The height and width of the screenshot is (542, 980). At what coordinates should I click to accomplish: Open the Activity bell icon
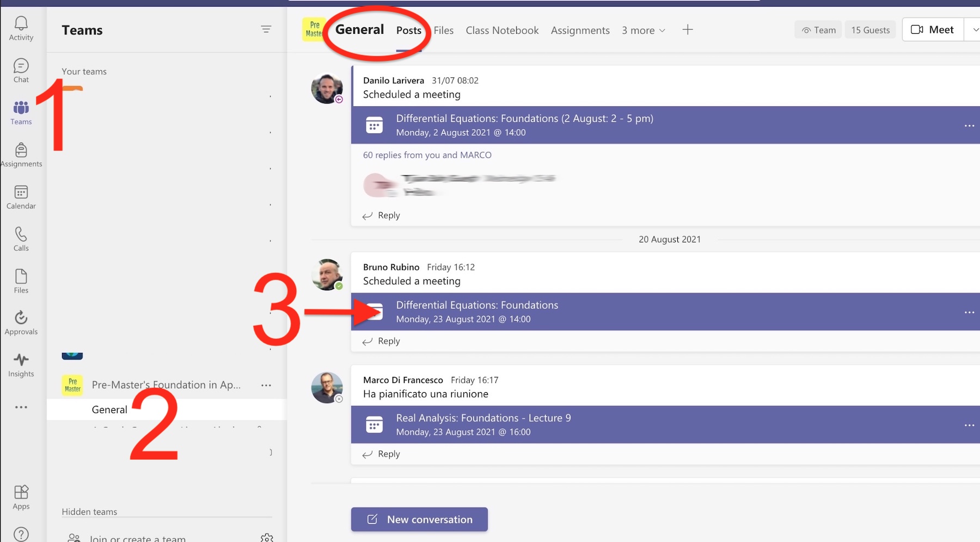pyautogui.click(x=21, y=28)
